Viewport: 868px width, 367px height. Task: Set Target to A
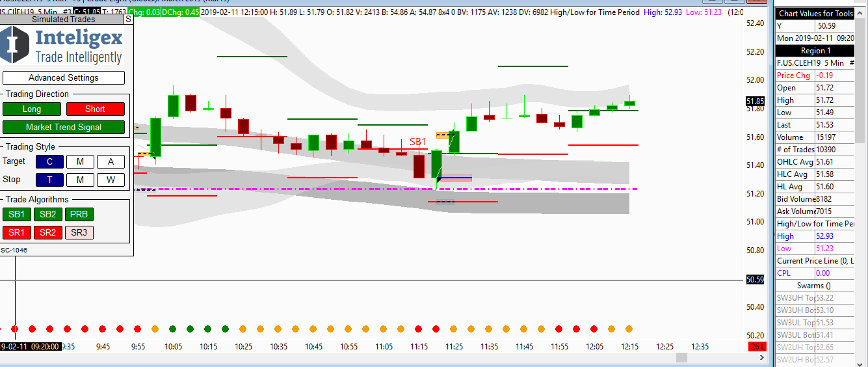click(111, 161)
